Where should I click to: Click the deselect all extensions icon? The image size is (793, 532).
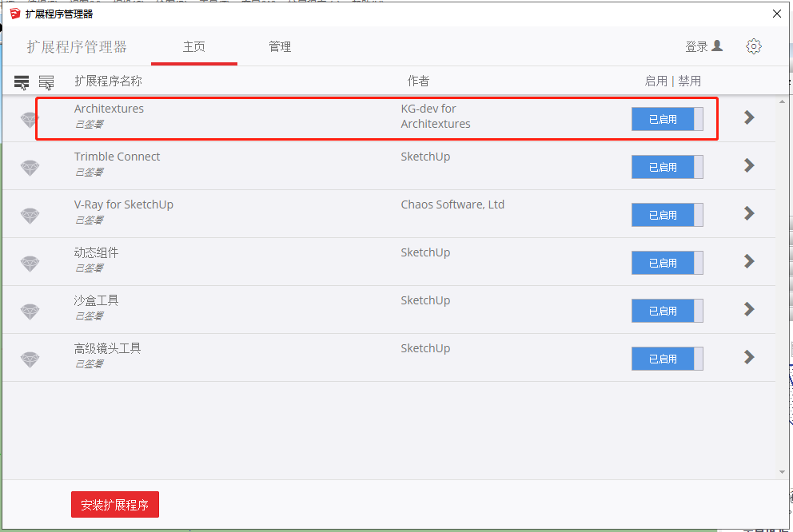tap(46, 82)
